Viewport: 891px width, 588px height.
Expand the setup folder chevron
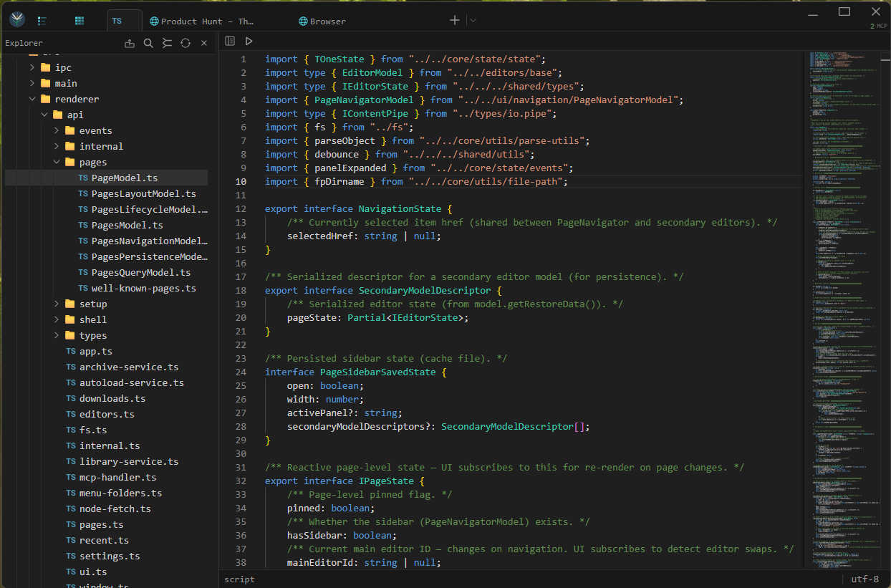pyautogui.click(x=57, y=304)
